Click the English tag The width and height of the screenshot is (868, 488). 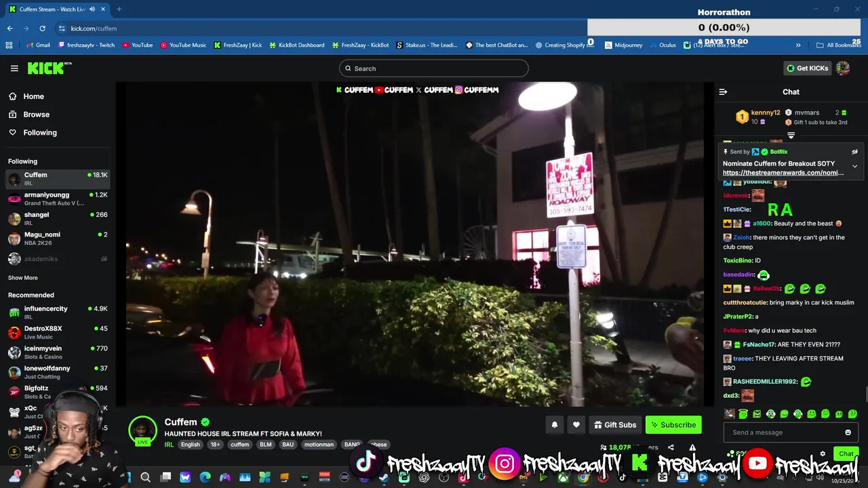191,445
